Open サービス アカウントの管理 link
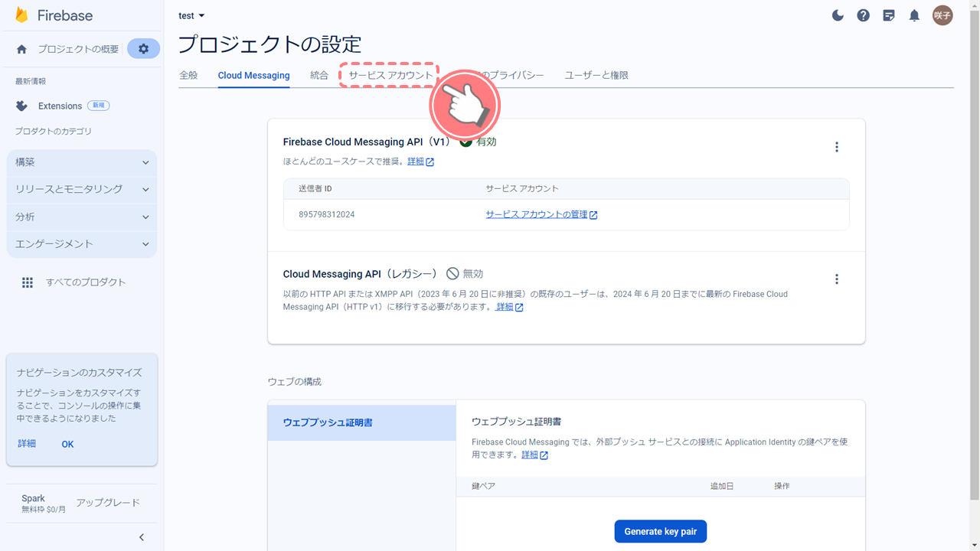 (541, 215)
